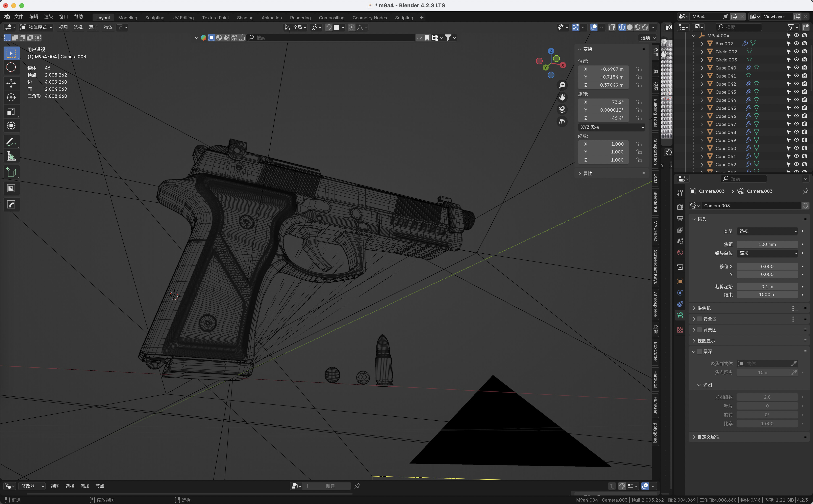
Task: Click the viewport pan hand icon
Action: pyautogui.click(x=562, y=97)
